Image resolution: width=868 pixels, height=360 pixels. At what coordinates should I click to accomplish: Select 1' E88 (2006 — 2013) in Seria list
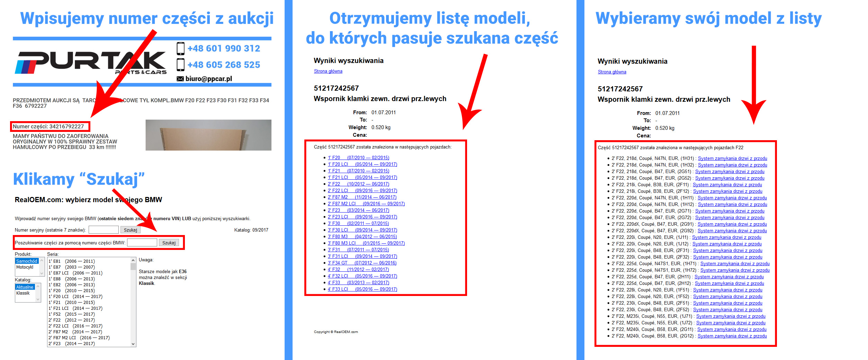[x=72, y=279]
